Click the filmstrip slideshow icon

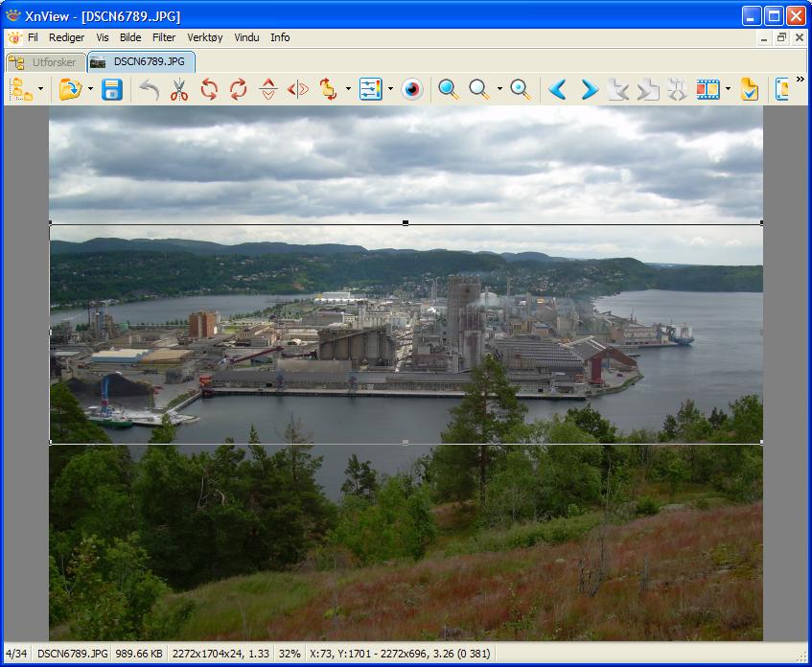[x=708, y=89]
